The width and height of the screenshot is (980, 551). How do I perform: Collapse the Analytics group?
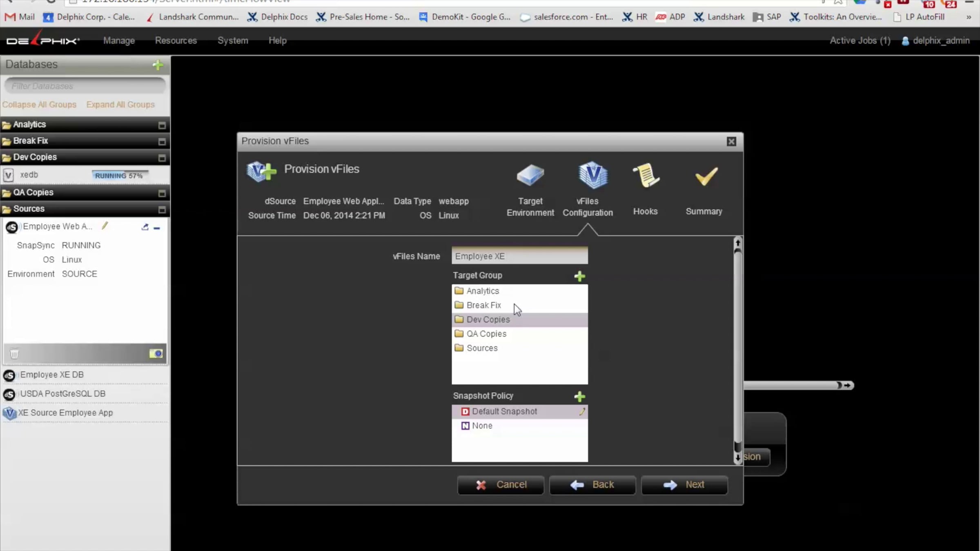162,125
